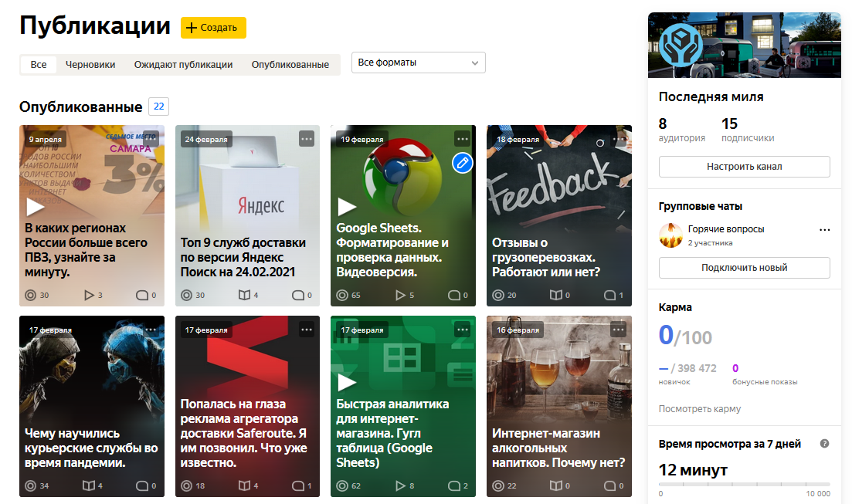Click views icon on Google Sheets Форматирование card
The height and width of the screenshot is (504, 852).
(341, 295)
